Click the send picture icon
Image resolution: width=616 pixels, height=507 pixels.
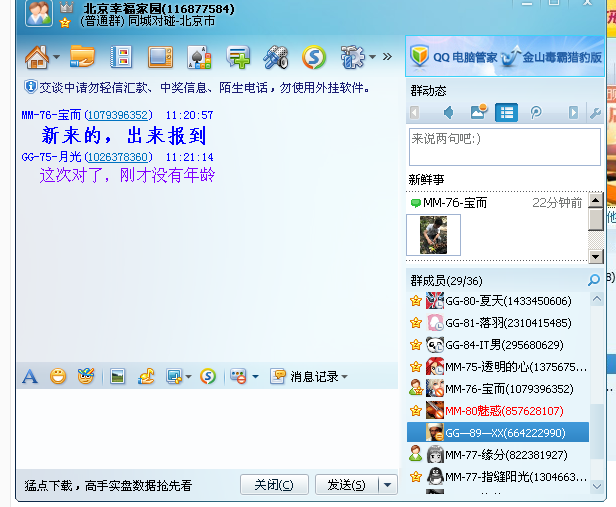pyautogui.click(x=117, y=377)
